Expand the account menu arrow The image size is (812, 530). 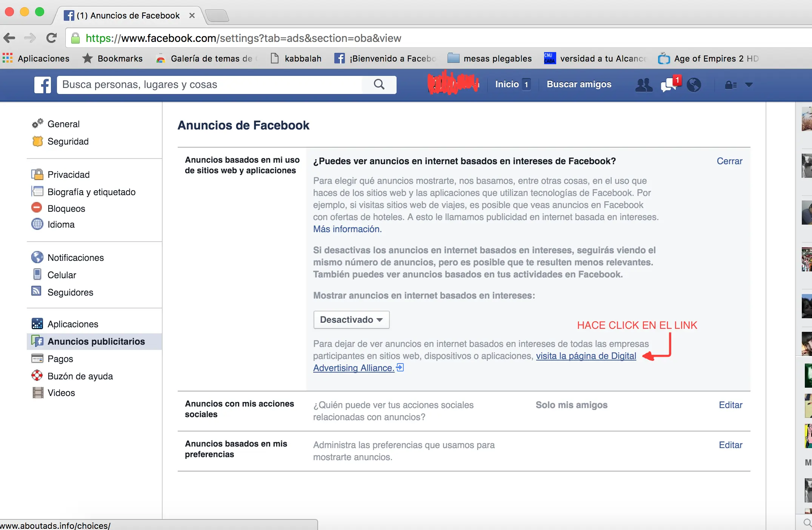(x=749, y=85)
